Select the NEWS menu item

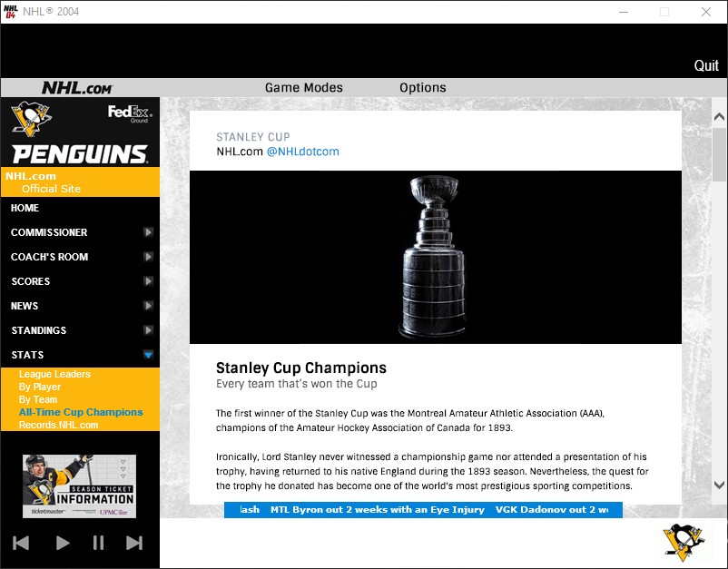(25, 307)
